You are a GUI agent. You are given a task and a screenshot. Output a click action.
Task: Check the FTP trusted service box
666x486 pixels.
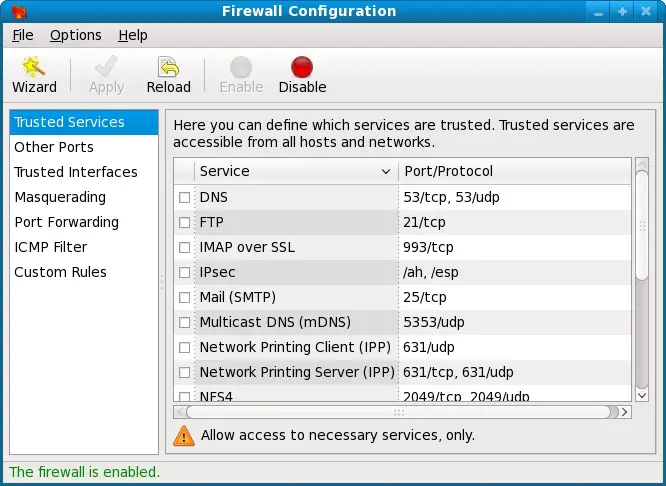184,223
